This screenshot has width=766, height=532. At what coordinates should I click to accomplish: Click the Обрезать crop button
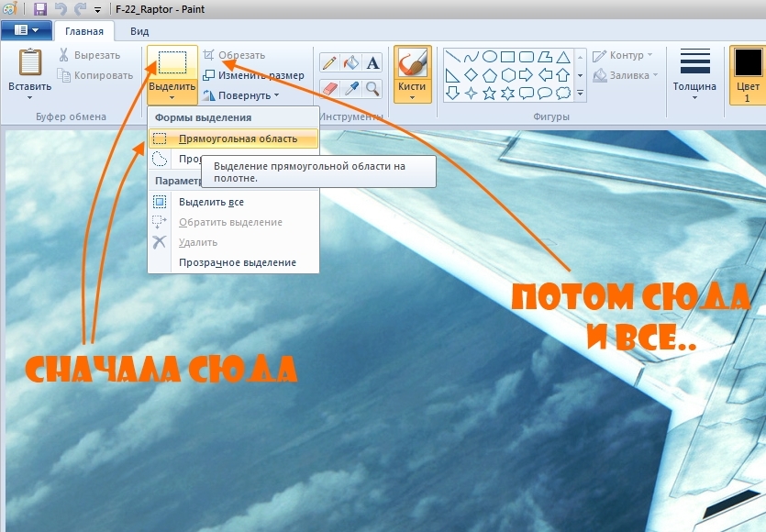[x=235, y=55]
